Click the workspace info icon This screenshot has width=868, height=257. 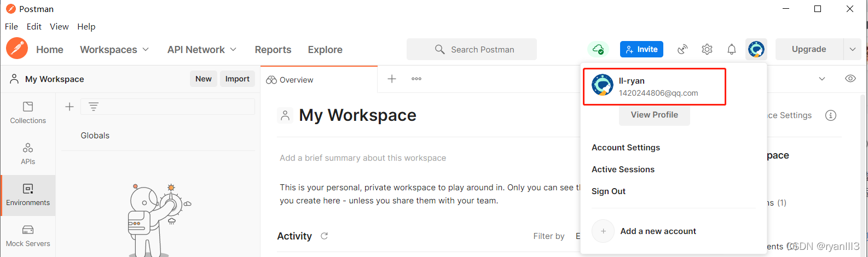(831, 115)
